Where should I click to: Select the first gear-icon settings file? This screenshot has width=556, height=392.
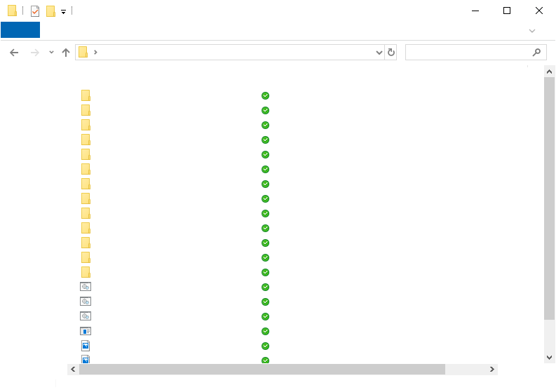click(x=86, y=287)
